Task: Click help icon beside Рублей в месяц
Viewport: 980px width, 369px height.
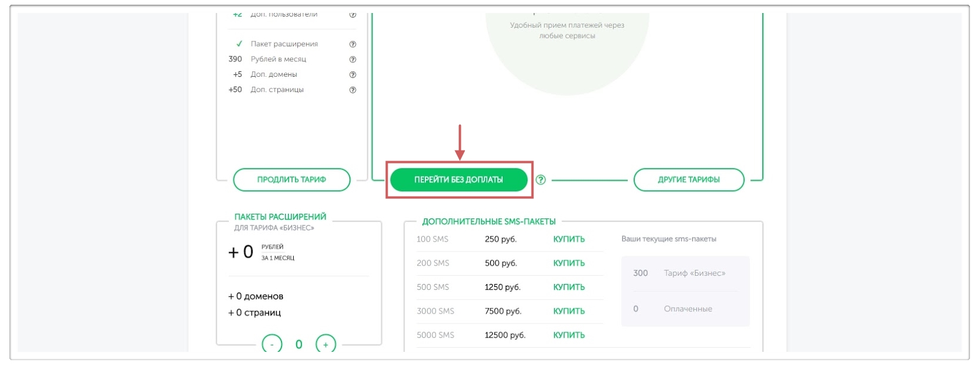Action: click(353, 60)
